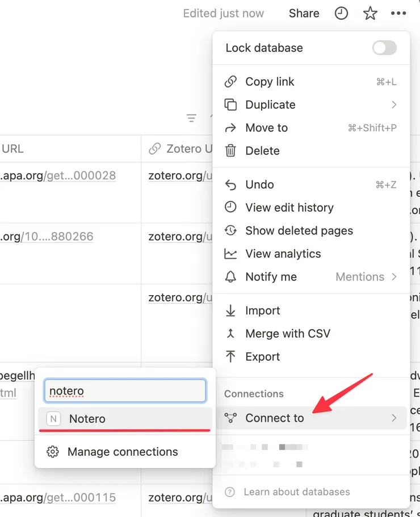Expand the Connect to submenu chevron
The height and width of the screenshot is (517, 420).
pyautogui.click(x=394, y=418)
